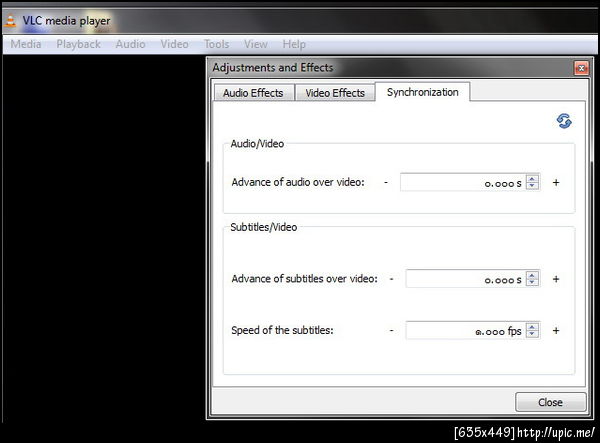This screenshot has height=443, width=600.
Task: Open the Playback menu
Action: click(x=78, y=44)
